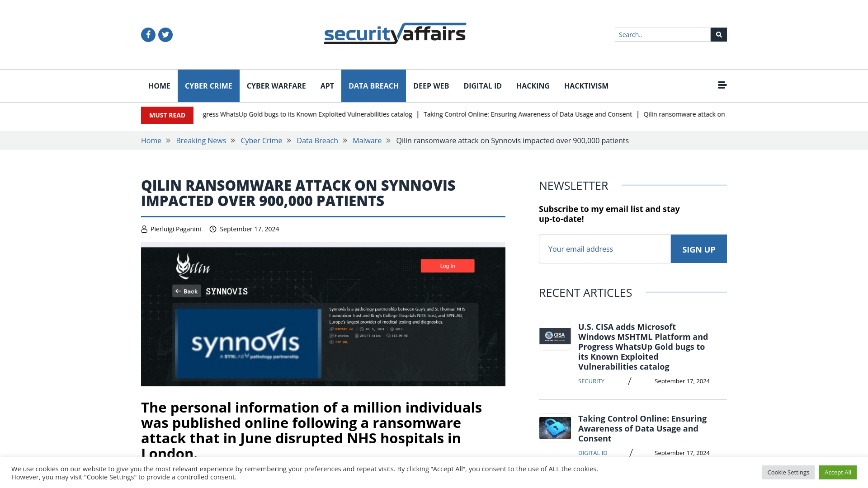Image resolution: width=868 pixels, height=488 pixels.
Task: Click the Breaking News breadcrumb link
Action: (201, 141)
